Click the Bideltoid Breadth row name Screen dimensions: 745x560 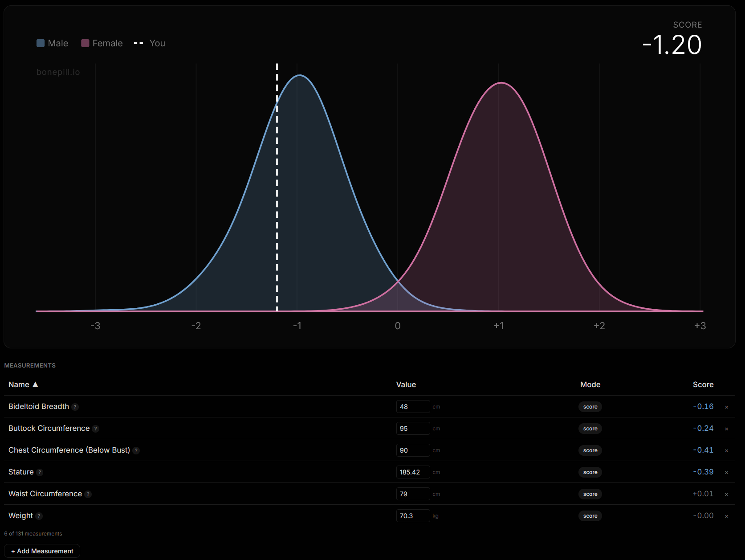[x=39, y=406]
